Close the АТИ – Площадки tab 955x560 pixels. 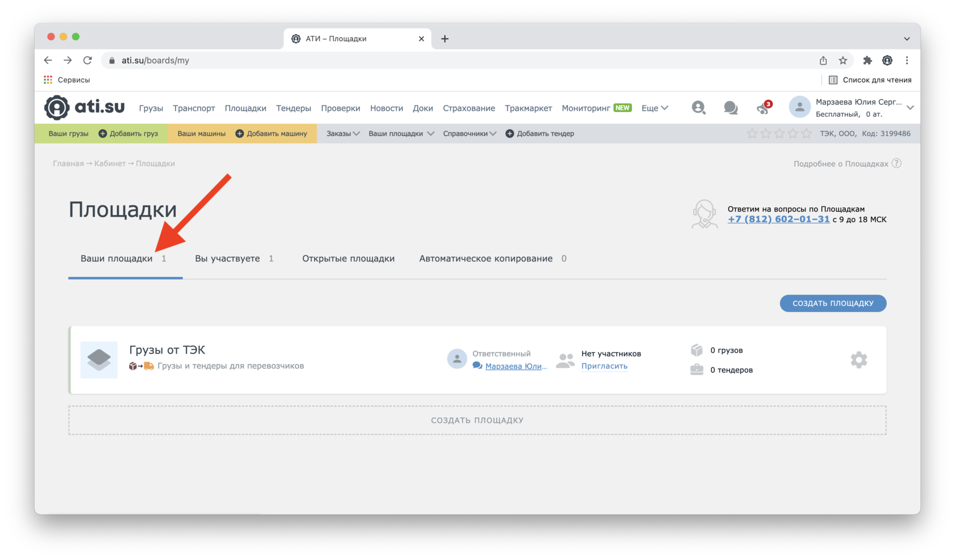pos(421,39)
